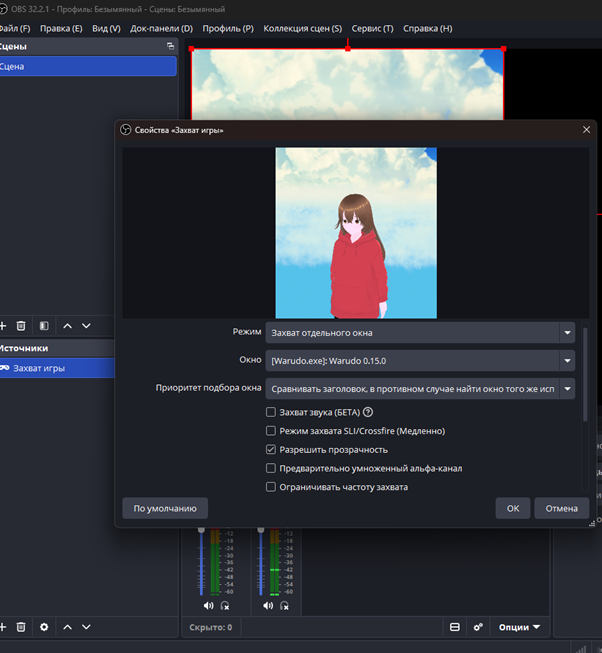The height and width of the screenshot is (653, 602).
Task: Close the Свойства «Захват игры» dialog
Action: 586,130
